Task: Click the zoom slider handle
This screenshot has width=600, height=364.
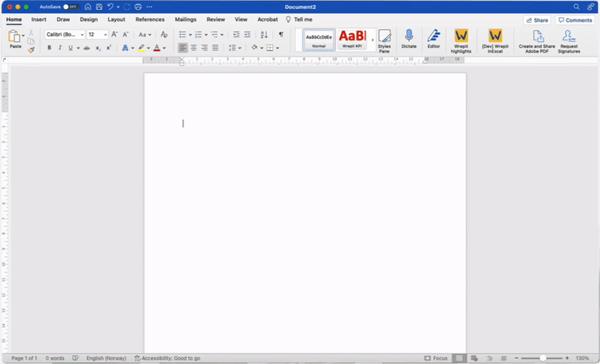Action: 543,358
